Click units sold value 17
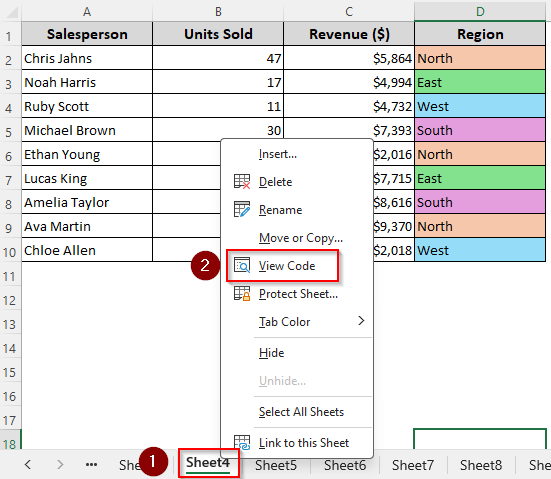This screenshot has width=551, height=479. click(x=218, y=82)
